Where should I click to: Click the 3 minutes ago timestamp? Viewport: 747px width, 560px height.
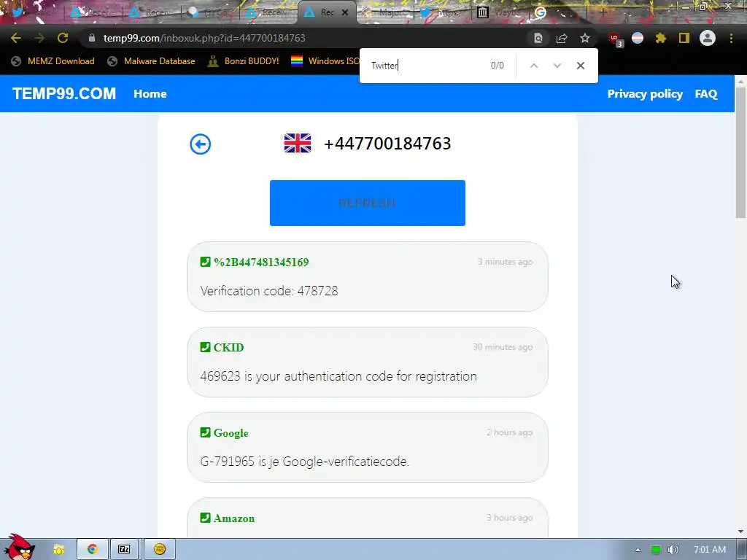[x=505, y=262]
